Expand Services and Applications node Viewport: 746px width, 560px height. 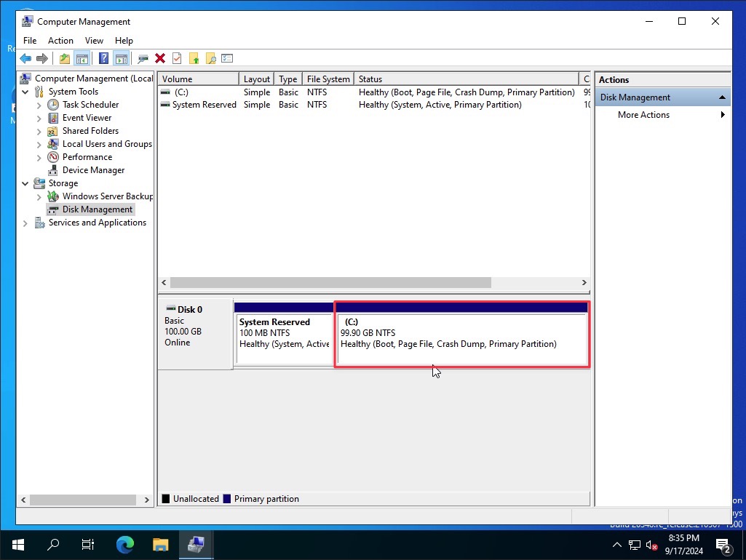(25, 223)
